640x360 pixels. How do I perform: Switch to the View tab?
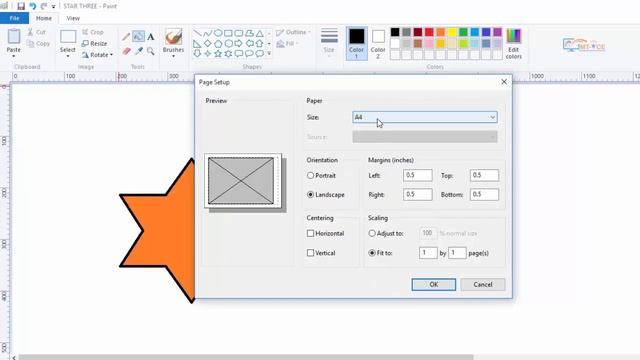73,18
